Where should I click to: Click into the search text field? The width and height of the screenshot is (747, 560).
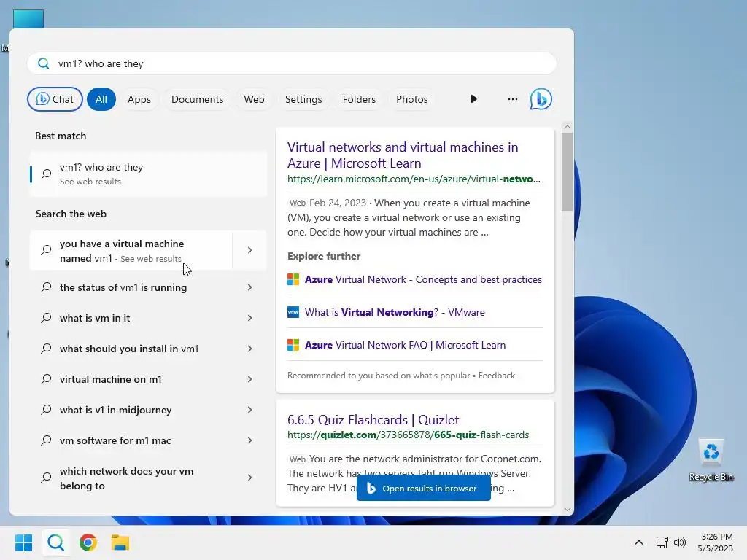(292, 63)
